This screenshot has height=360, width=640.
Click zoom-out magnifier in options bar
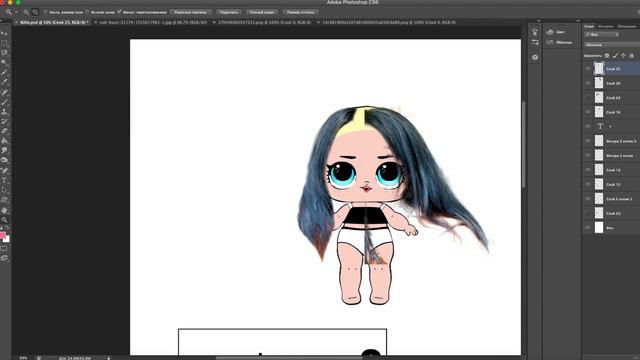pyautogui.click(x=35, y=12)
